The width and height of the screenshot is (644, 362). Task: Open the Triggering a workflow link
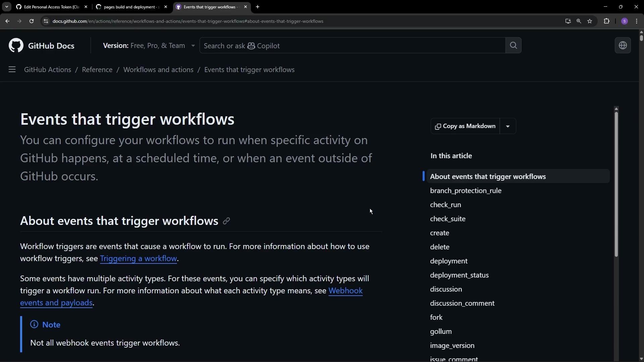tap(138, 258)
